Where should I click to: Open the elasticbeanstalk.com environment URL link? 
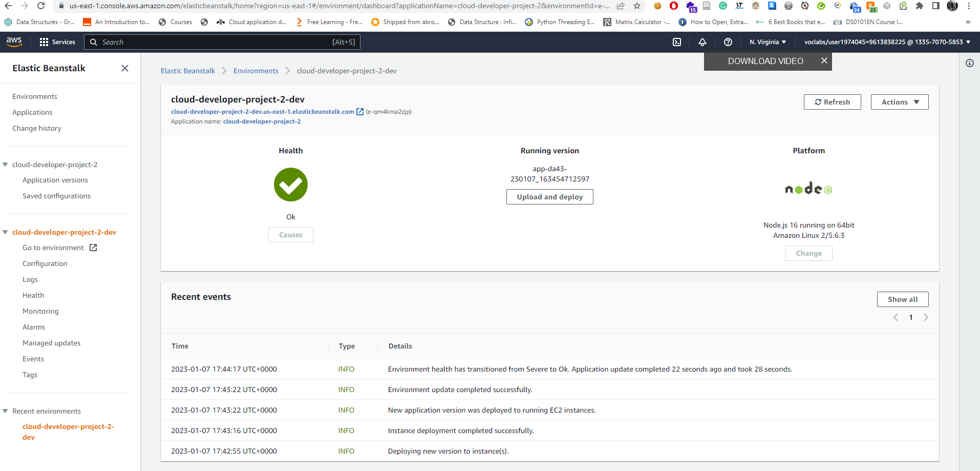(263, 112)
